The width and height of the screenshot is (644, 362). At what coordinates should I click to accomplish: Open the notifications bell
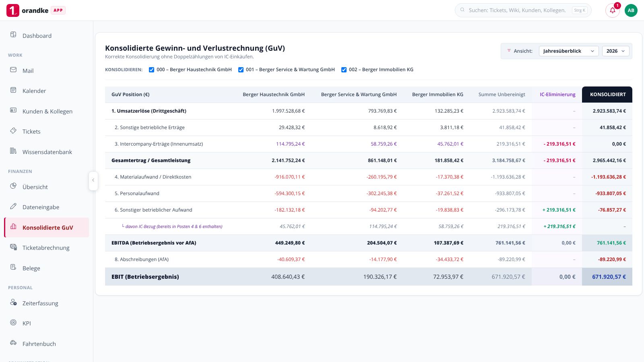(x=613, y=10)
